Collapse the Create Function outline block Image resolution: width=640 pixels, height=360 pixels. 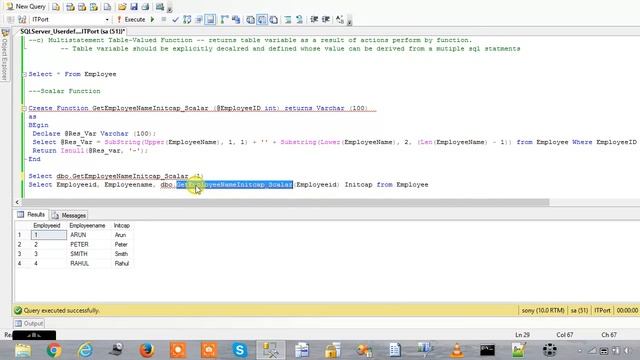(x=24, y=109)
